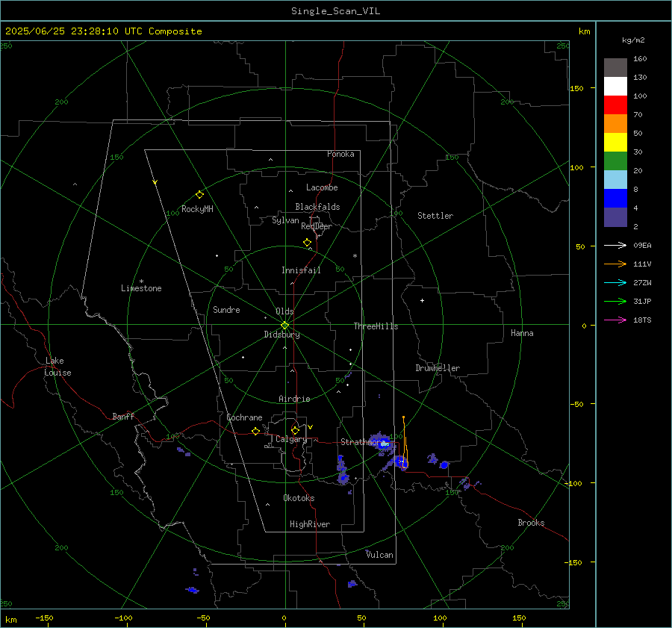Click the RockyMH label

coord(197,209)
